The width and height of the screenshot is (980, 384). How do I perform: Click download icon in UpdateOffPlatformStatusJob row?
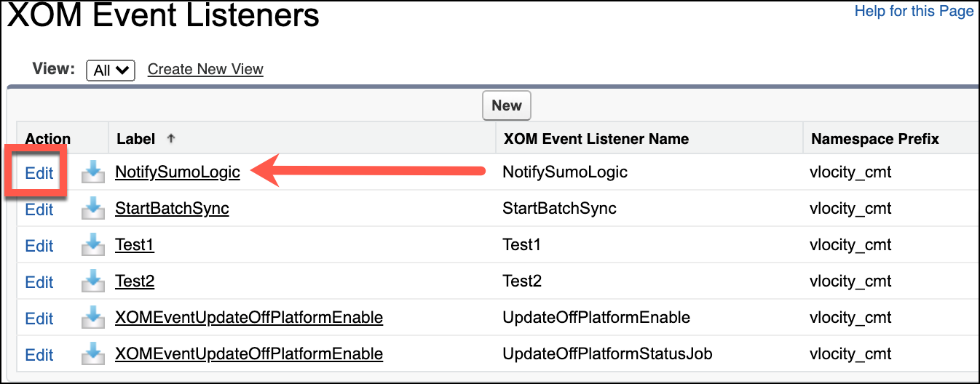tap(93, 354)
